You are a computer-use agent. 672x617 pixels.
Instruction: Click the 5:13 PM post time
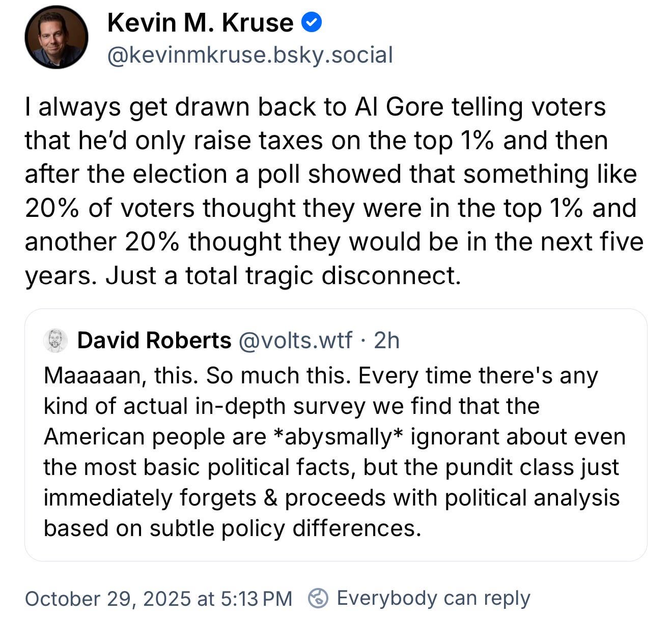click(x=257, y=599)
